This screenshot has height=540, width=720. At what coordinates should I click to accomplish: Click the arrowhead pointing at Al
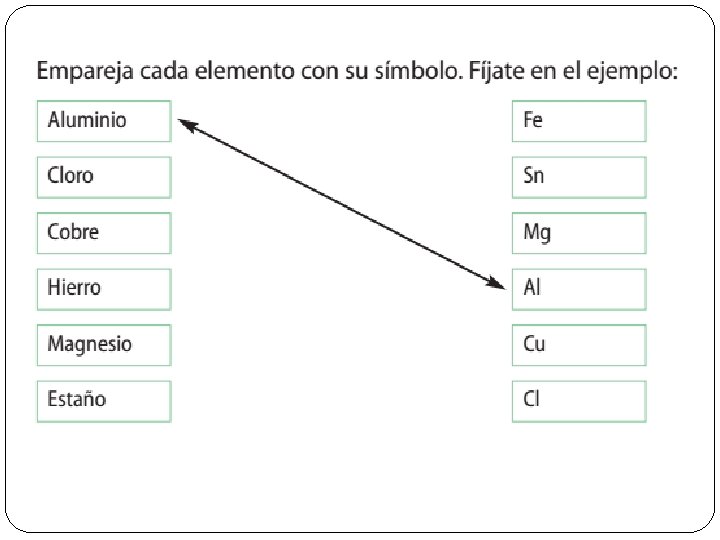(x=498, y=284)
